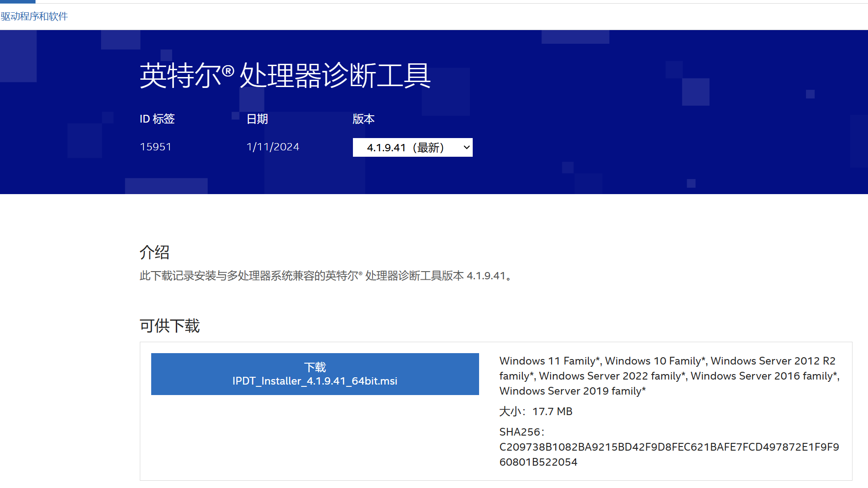Click the date value 1/11/2024
Screen dimensions: 868x488
click(273, 147)
